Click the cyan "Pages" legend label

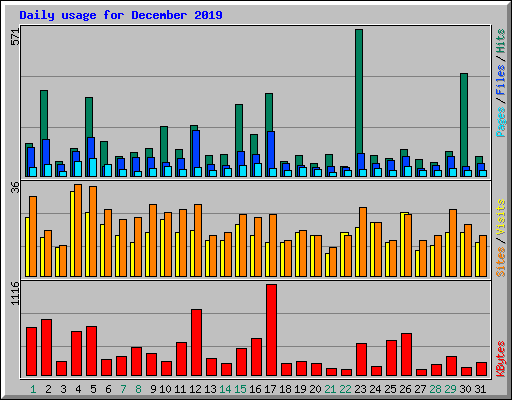click(501, 122)
